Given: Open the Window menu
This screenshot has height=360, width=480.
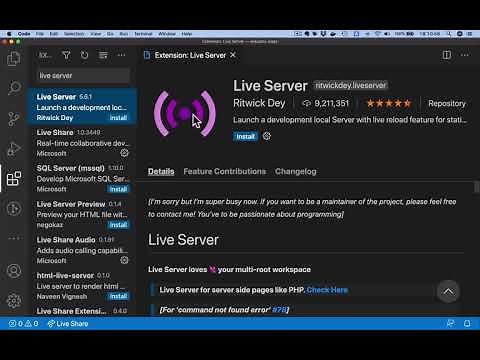Looking at the screenshot, I should pos(167,34).
